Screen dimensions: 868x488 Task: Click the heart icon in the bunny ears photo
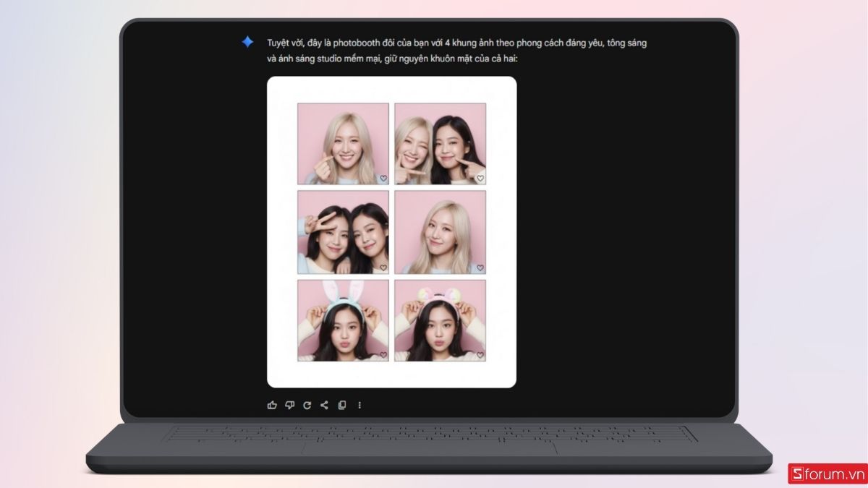383,355
